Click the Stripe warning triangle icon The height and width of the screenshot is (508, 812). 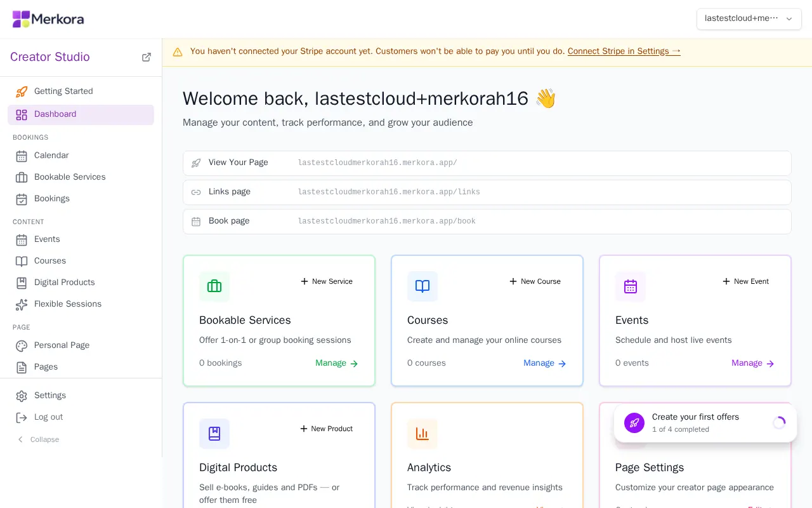[x=178, y=52]
